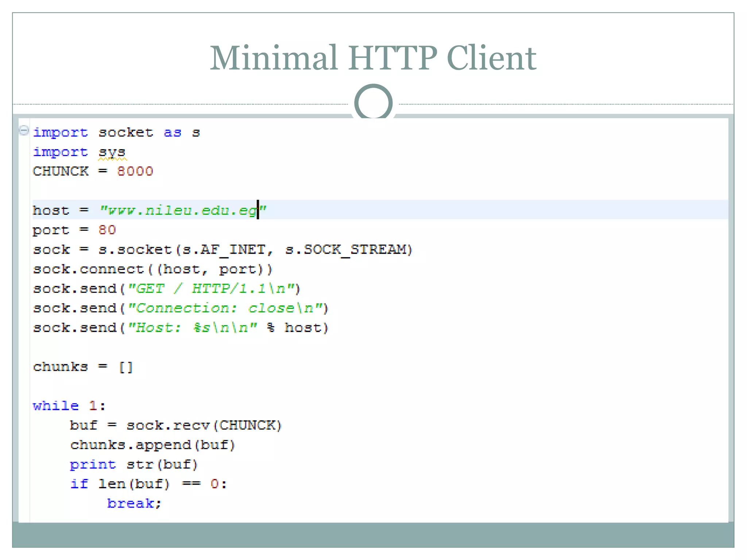Click the line 's.socket(s.AF_INET, s.SOCK_STREAM)'

click(256, 250)
